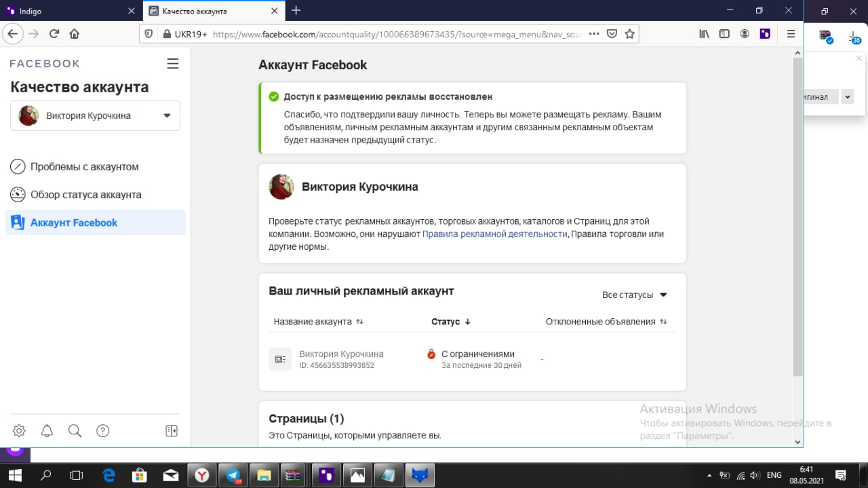Open the Firefox account icon
The image size is (868, 488).
pos(745,33)
